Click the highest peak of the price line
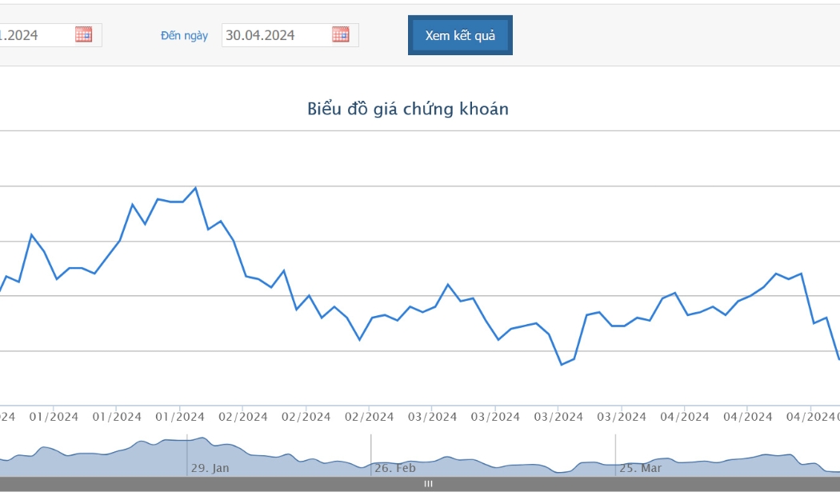Screen dimensions: 840x504 (195, 188)
